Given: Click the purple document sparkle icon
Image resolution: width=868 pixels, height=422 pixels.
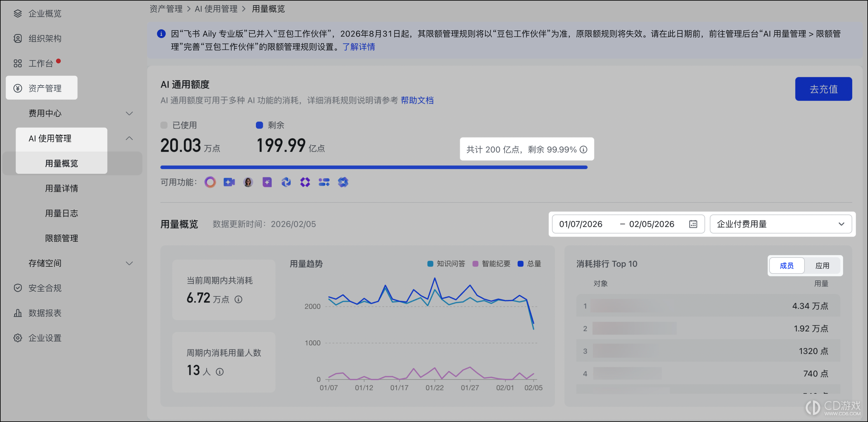Looking at the screenshot, I should [x=267, y=182].
